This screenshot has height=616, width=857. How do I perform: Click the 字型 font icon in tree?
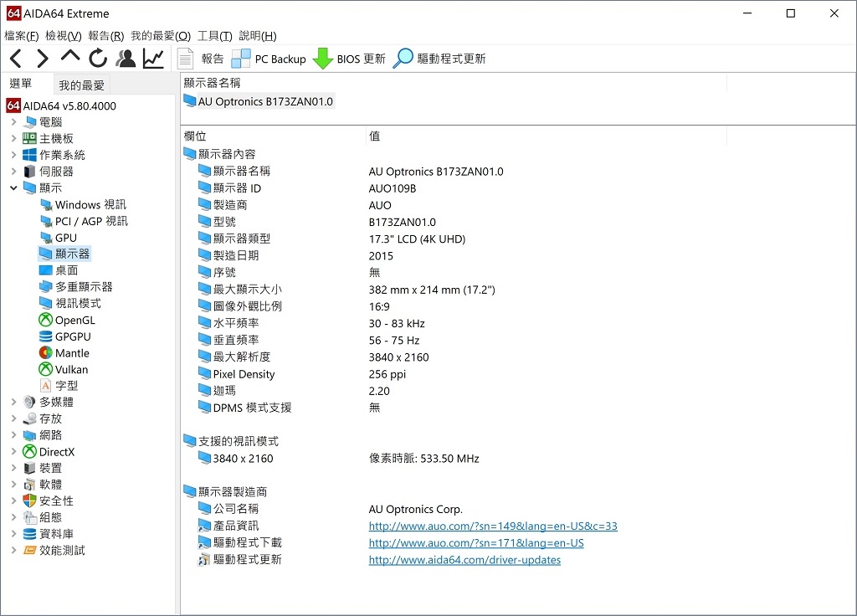(46, 385)
